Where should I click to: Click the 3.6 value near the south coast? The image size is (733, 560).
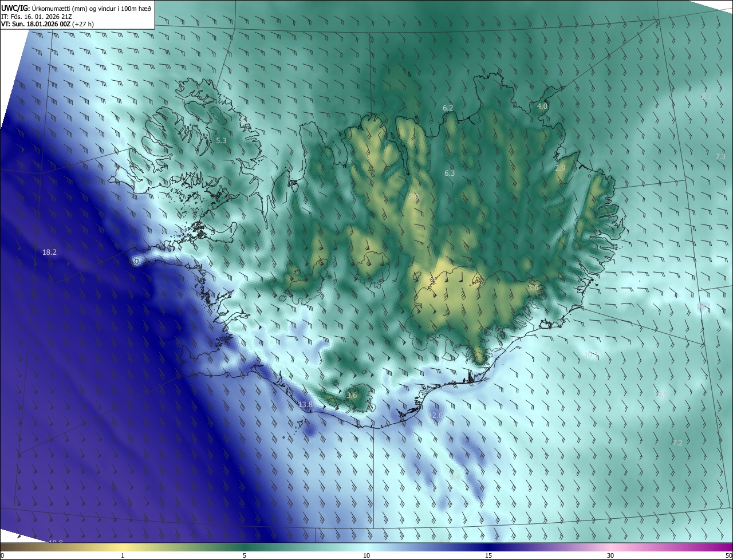352,395
